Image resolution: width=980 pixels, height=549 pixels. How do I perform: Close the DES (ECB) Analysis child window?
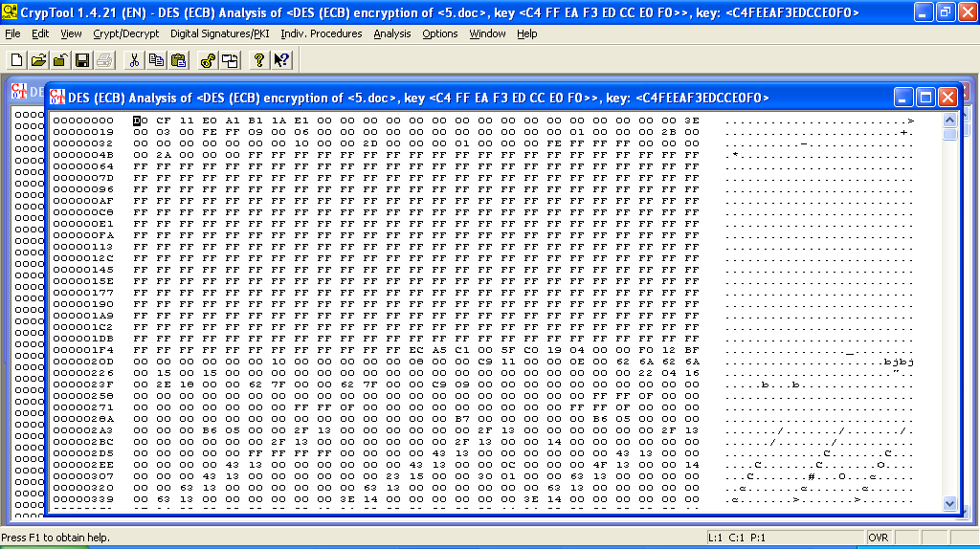(x=947, y=97)
